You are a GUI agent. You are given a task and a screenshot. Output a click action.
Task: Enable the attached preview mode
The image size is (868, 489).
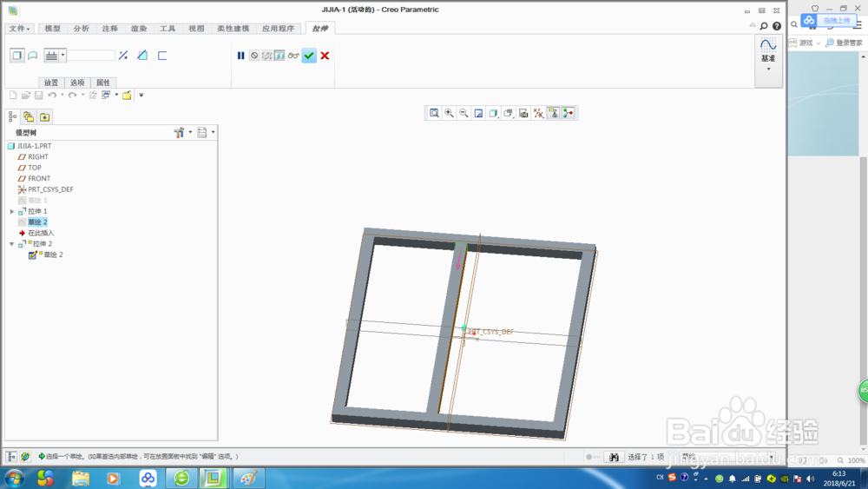pyautogui.click(x=279, y=56)
